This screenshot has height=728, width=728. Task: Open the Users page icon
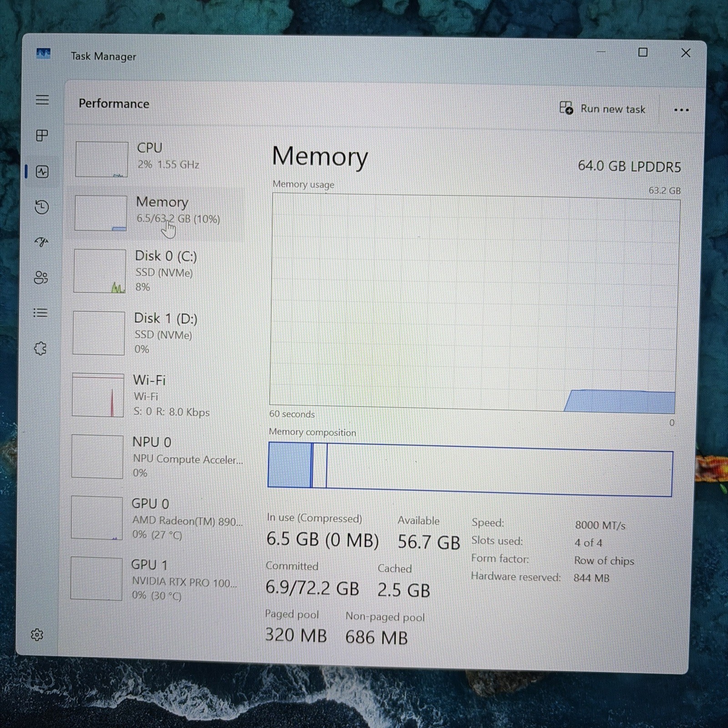pos(41,277)
